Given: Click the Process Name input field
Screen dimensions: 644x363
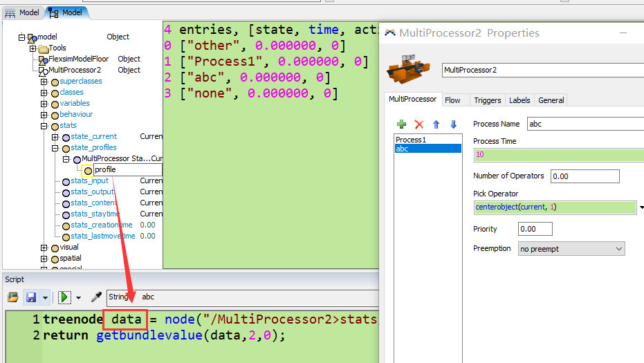Looking at the screenshot, I should [585, 124].
